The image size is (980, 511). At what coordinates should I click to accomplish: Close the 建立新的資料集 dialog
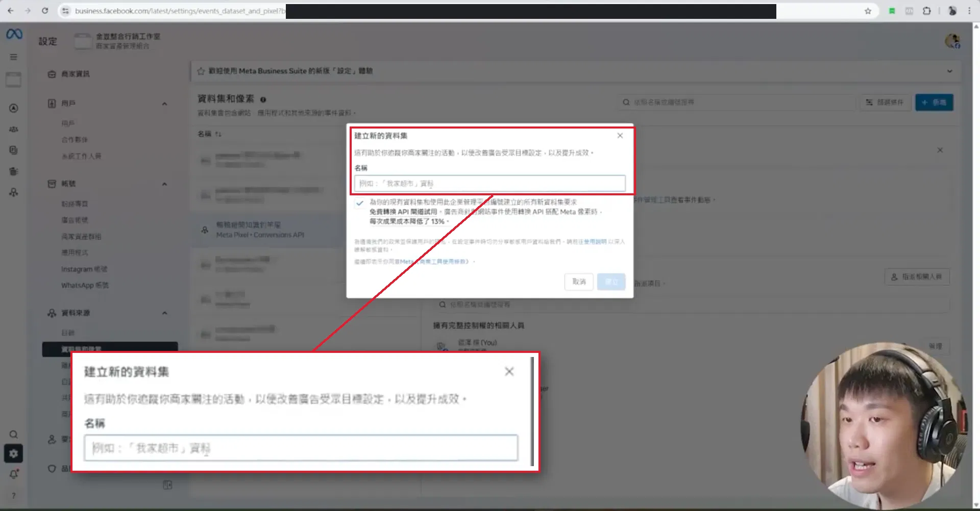pos(620,136)
